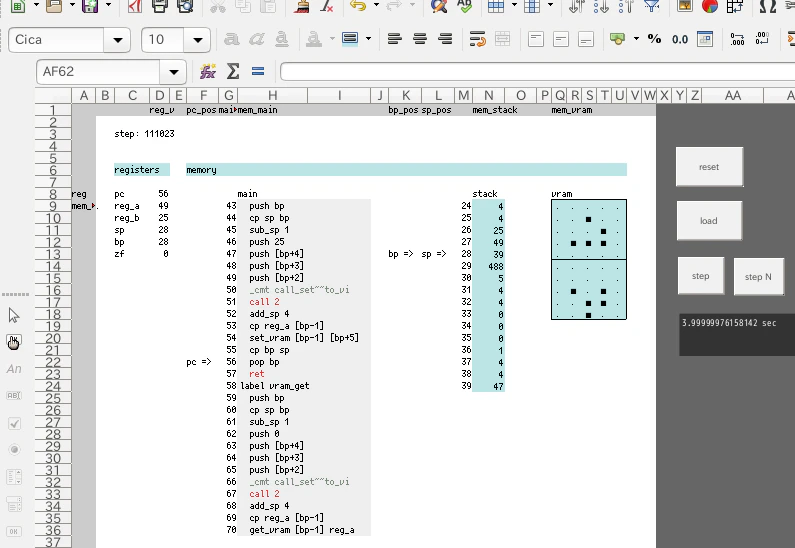Click the Clone Formatting paintbrush
Image resolution: width=795 pixels, height=548 pixels.
(x=302, y=6)
